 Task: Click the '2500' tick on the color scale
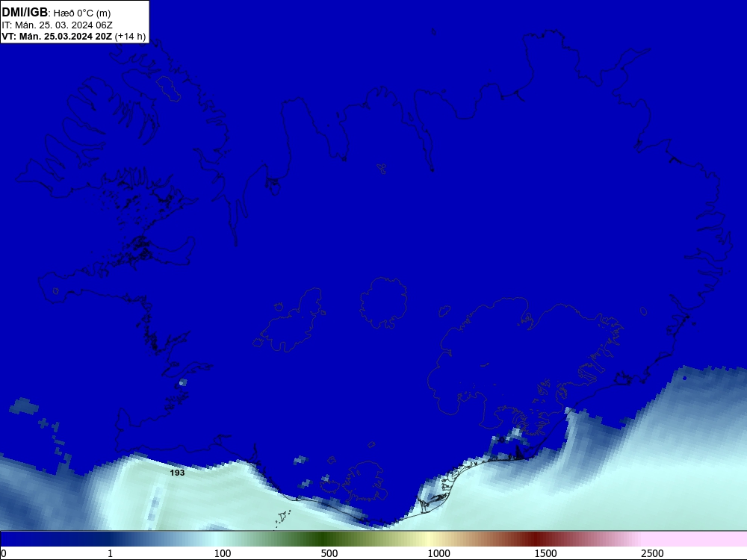pos(652,553)
